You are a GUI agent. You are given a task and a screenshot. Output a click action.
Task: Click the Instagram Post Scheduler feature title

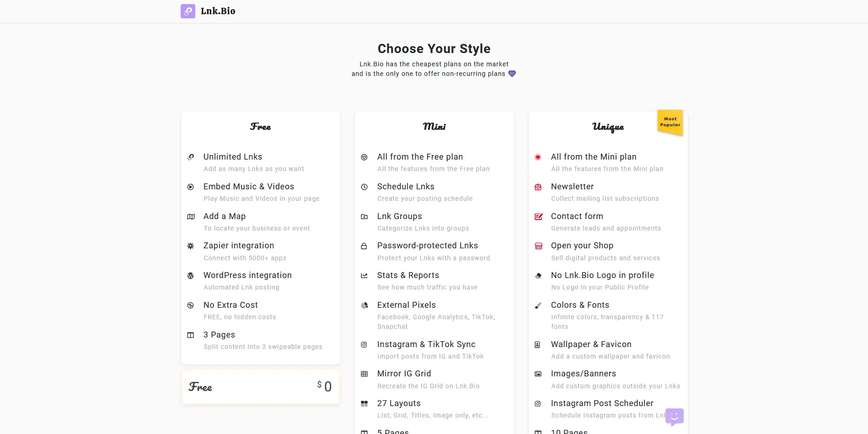(602, 403)
